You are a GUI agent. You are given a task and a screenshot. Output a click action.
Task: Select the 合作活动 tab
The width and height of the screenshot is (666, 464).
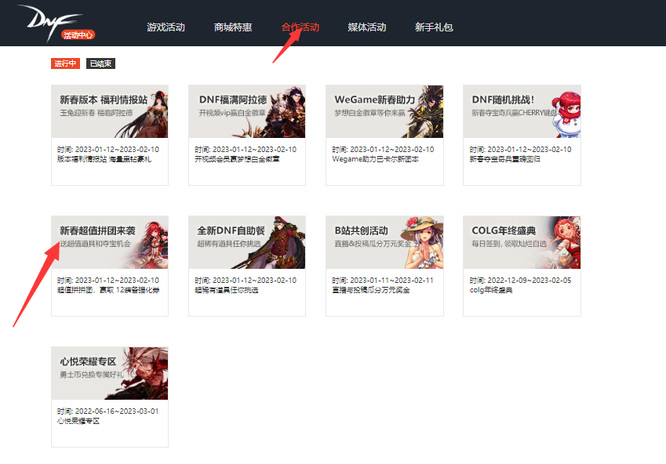(301, 27)
